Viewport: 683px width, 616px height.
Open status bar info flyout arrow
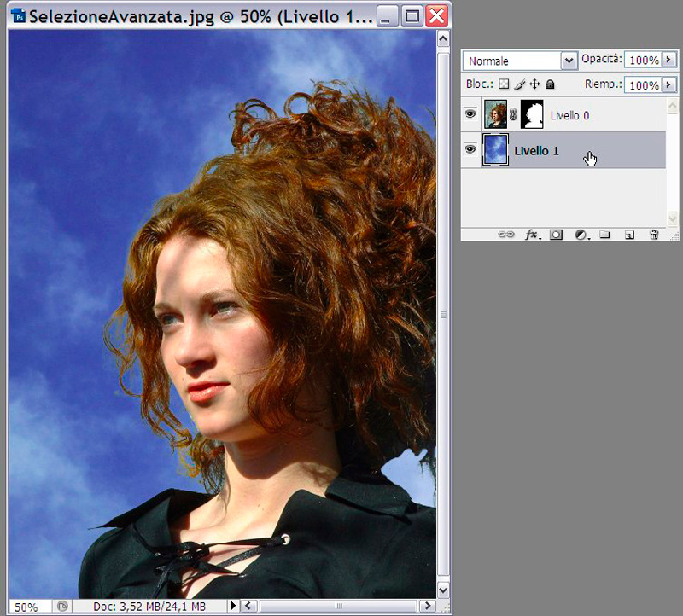pos(234,606)
